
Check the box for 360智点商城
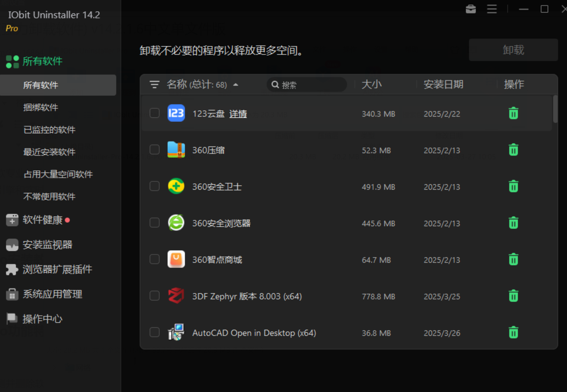pos(155,259)
